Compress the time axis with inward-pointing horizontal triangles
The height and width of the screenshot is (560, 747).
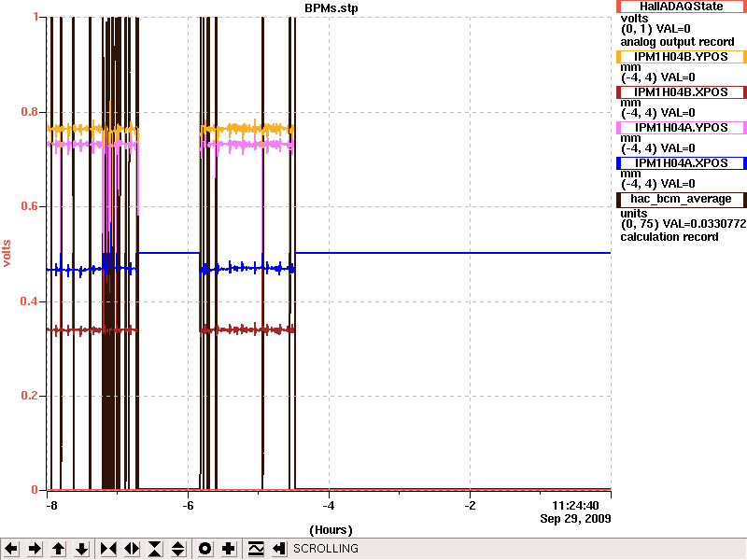(108, 549)
